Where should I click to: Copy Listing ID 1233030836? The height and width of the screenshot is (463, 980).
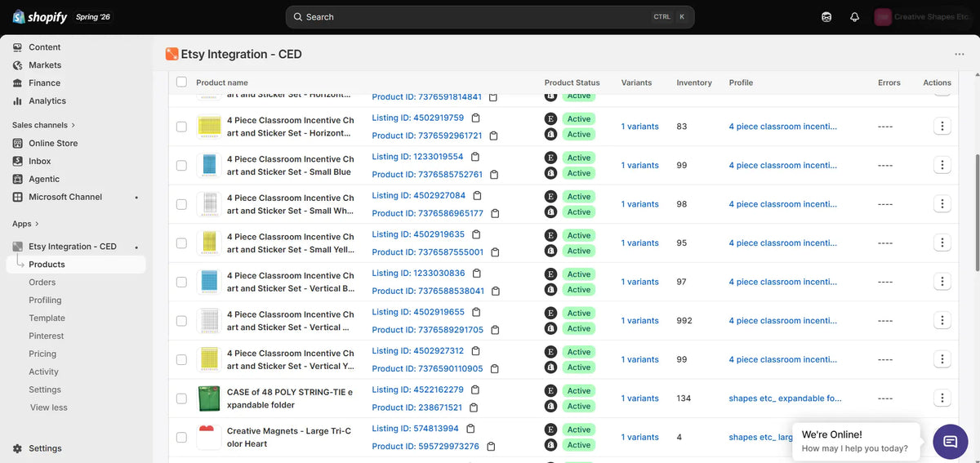477,274
